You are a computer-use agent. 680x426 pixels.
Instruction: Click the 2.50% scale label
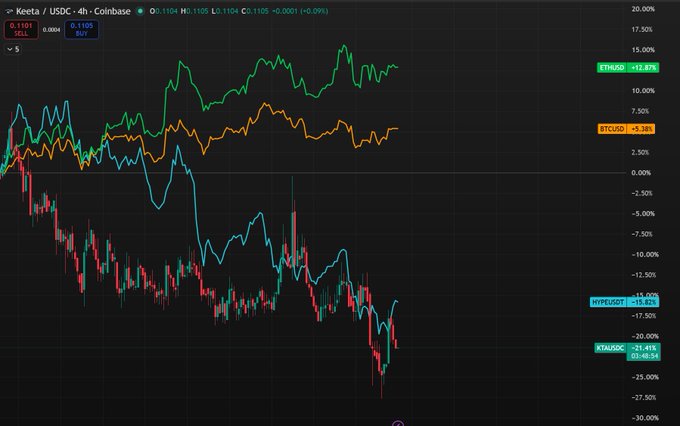coord(640,152)
